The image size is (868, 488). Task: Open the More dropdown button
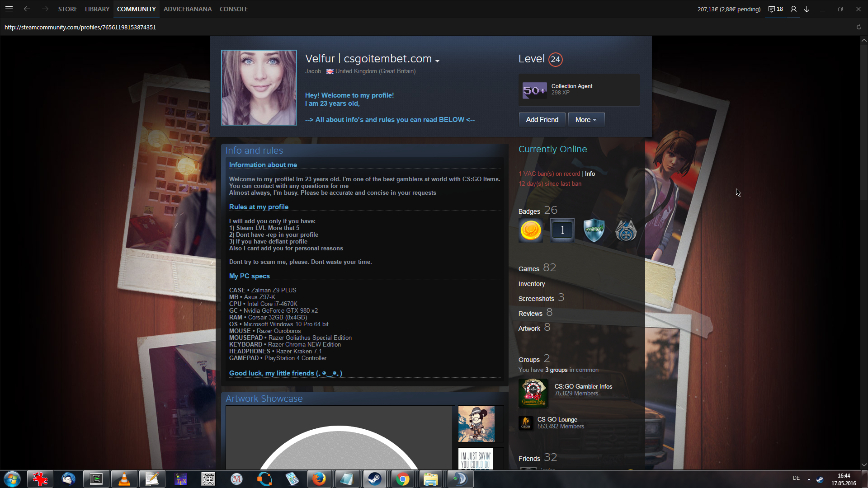coord(586,120)
